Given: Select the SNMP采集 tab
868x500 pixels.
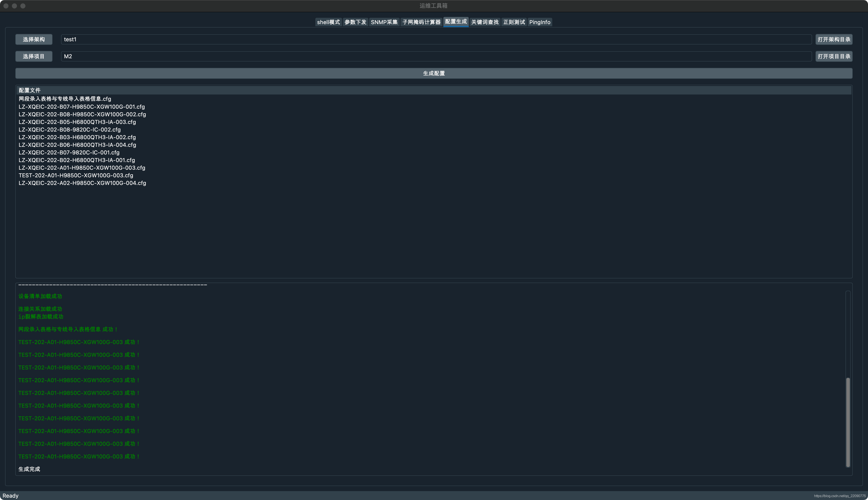Looking at the screenshot, I should [384, 22].
